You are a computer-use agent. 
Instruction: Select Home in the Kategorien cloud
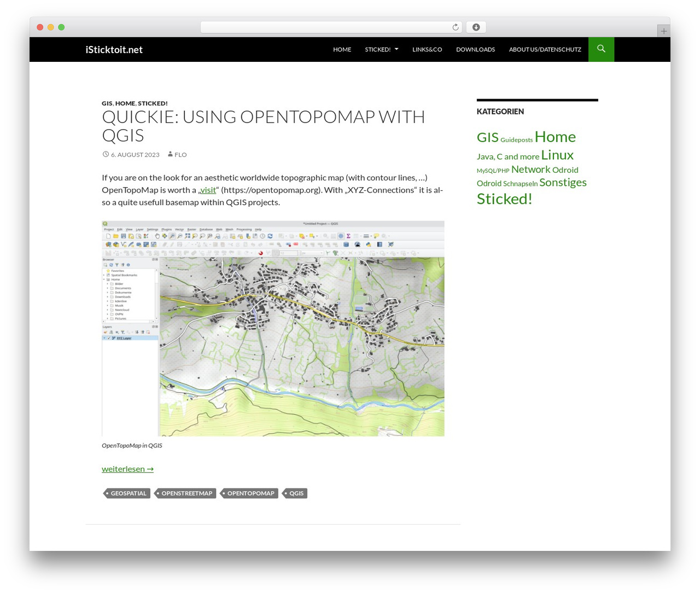point(555,136)
